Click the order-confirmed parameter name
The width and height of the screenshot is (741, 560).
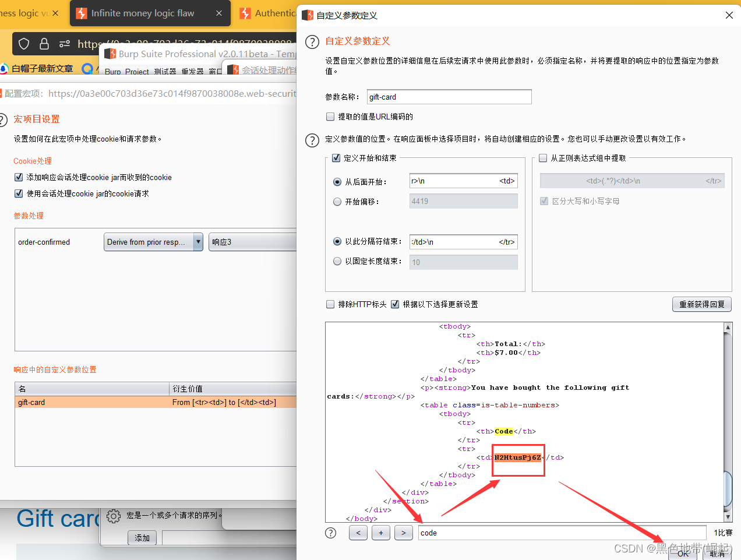coord(44,242)
